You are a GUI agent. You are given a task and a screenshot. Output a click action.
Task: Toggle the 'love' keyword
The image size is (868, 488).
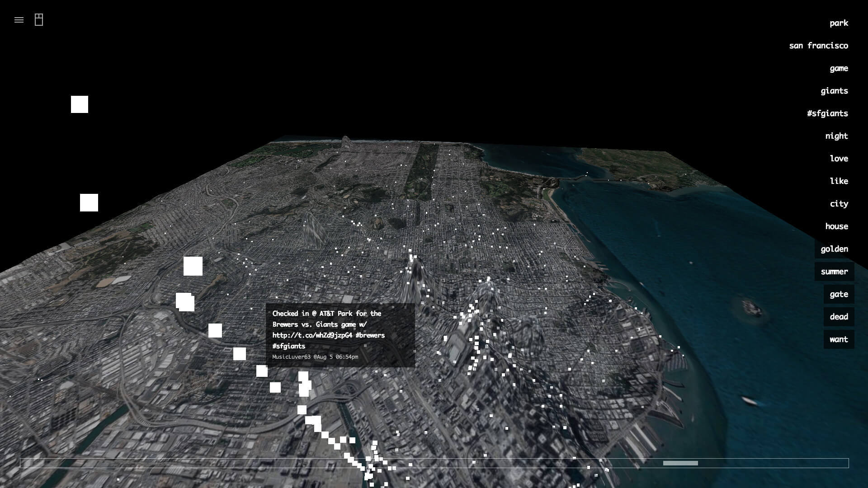839,159
